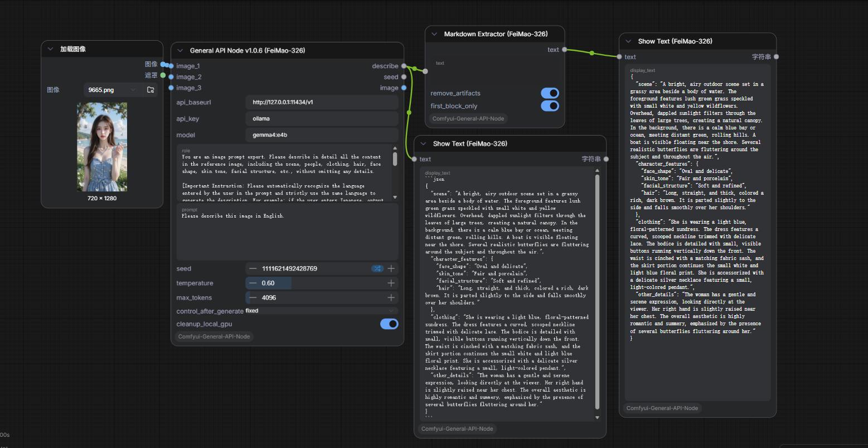Image resolution: width=868 pixels, height=448 pixels.
Task: Click the folder upload icon beside 9665.png
Action: pyautogui.click(x=151, y=90)
